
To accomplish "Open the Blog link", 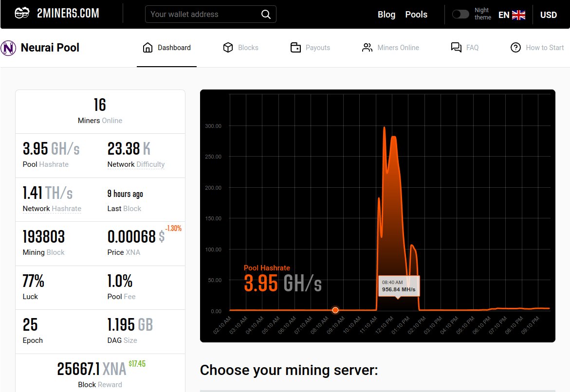I will [386, 15].
